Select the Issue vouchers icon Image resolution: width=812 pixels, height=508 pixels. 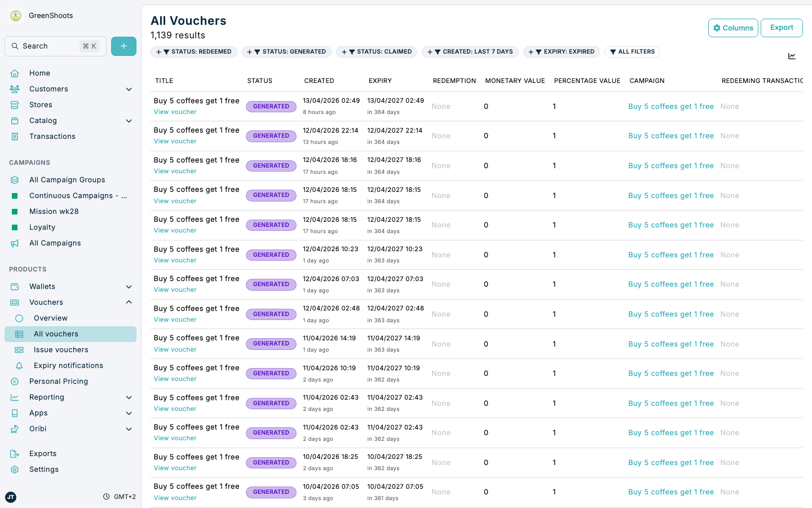[18, 349]
